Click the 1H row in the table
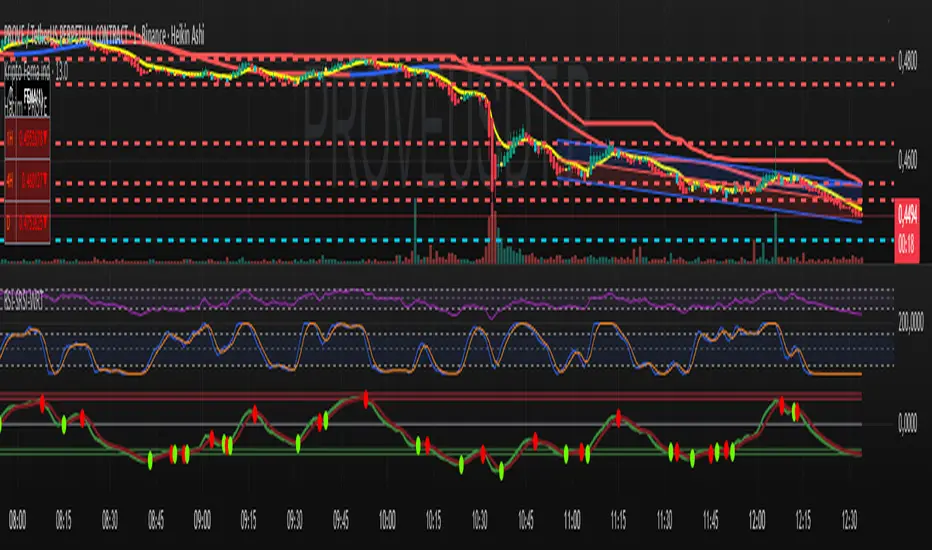932x550 pixels. click(x=27, y=139)
